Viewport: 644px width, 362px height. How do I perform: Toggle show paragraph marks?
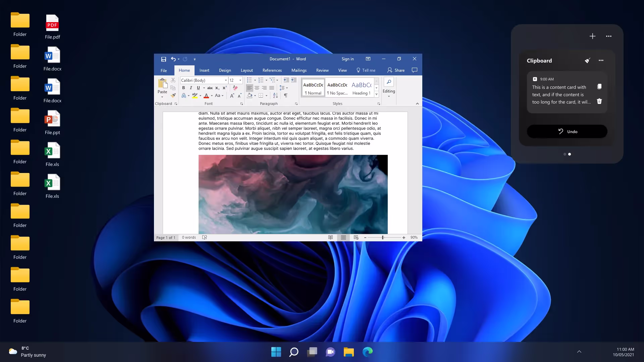coord(286,96)
